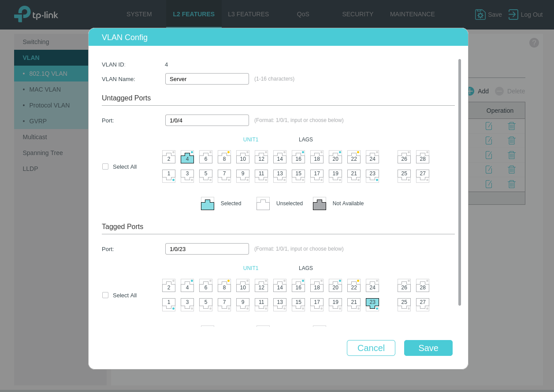Viewport: 554px width, 392px height.
Task: Click the VLAN Name input field
Action: tap(207, 79)
